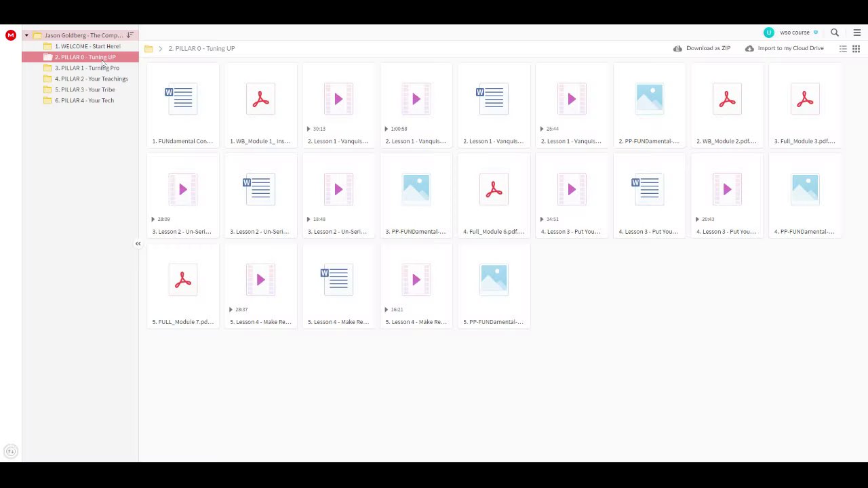868x488 pixels.
Task: Click the Download as ZIP button
Action: pos(702,48)
